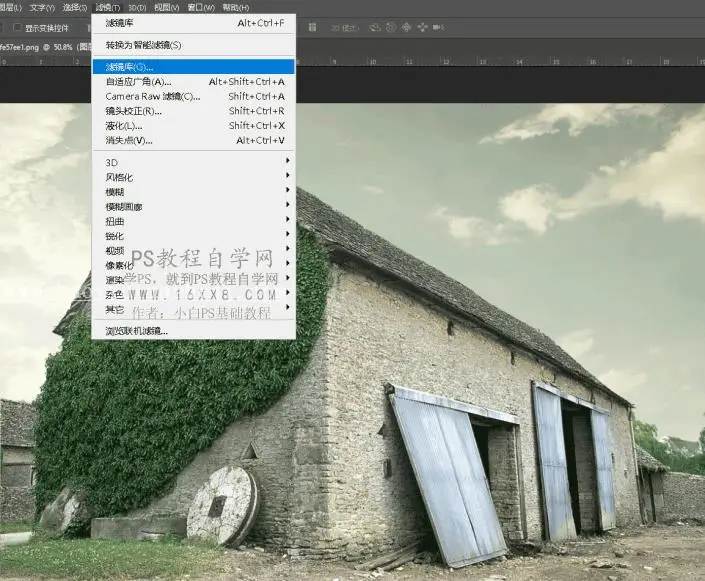Open the 文字(Y) menu

pos(42,7)
